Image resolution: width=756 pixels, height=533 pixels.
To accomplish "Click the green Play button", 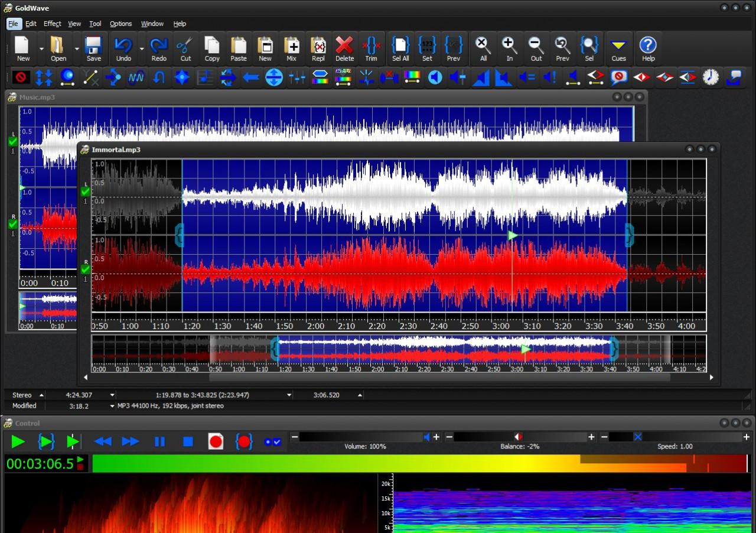I will [x=18, y=441].
